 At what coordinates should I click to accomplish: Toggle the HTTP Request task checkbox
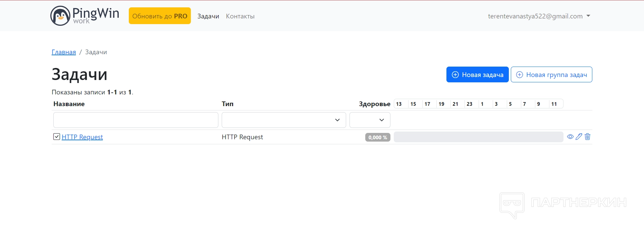[x=57, y=137]
